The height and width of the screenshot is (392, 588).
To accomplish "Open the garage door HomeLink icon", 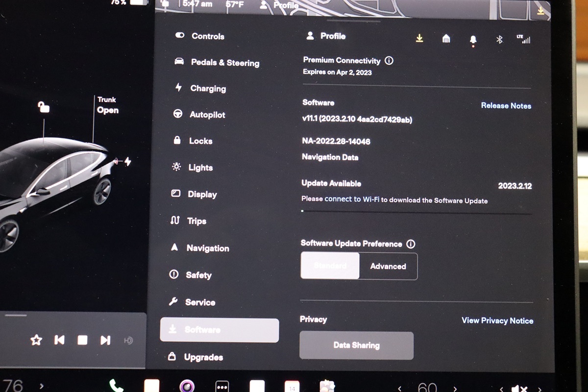I will coord(446,39).
